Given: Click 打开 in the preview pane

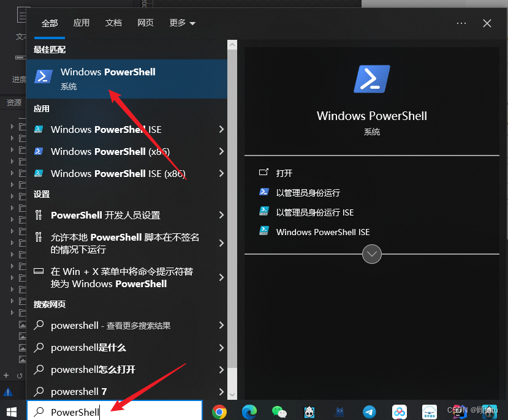Looking at the screenshot, I should click(x=284, y=173).
